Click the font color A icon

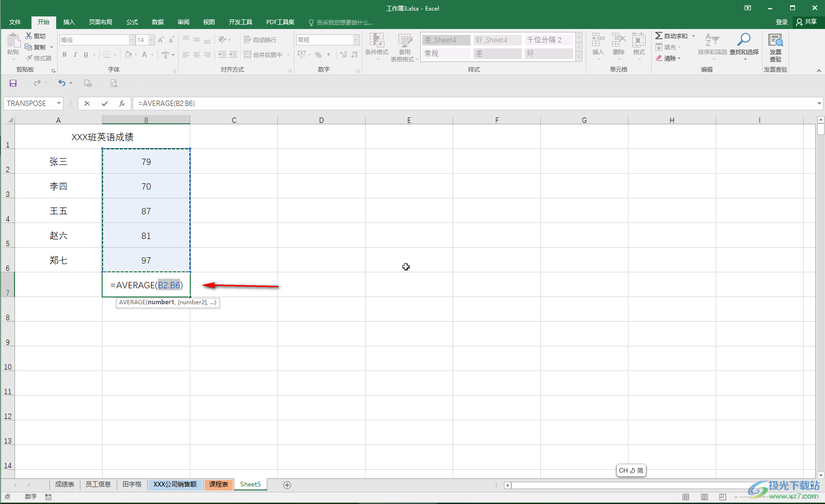144,55
